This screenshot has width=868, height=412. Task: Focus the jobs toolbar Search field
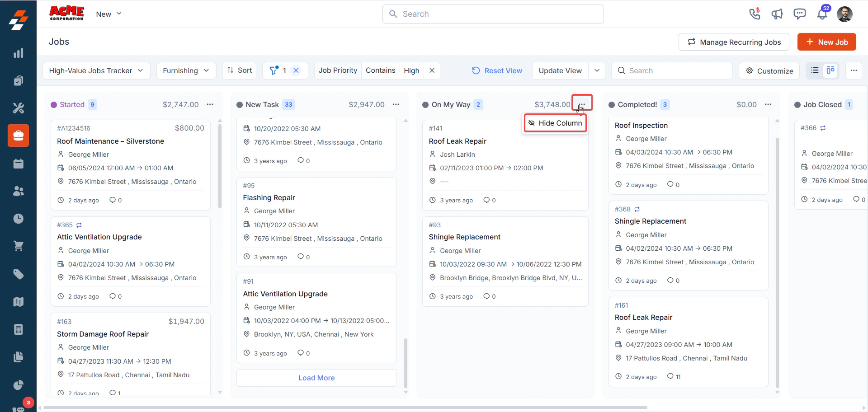coord(672,70)
